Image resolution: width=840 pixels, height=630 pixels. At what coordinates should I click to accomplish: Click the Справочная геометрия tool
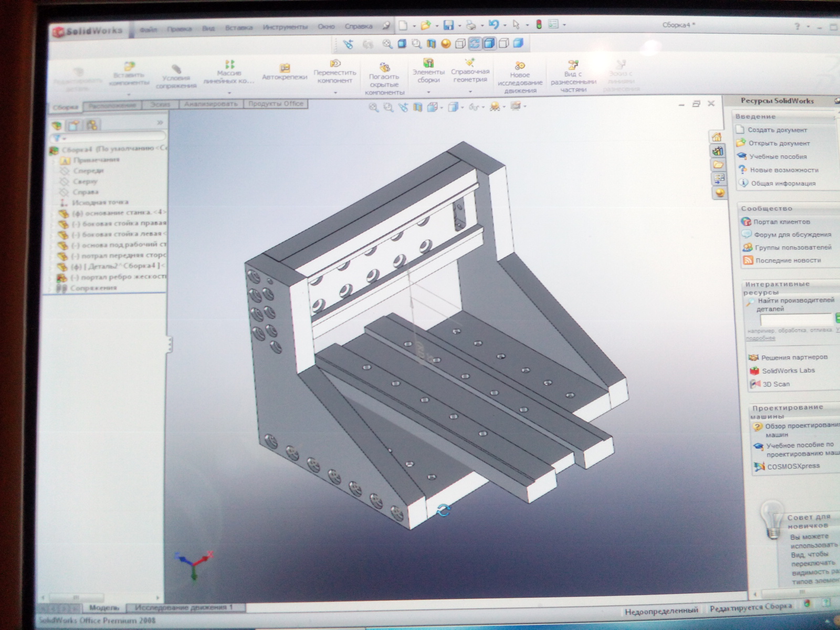pyautogui.click(x=470, y=70)
